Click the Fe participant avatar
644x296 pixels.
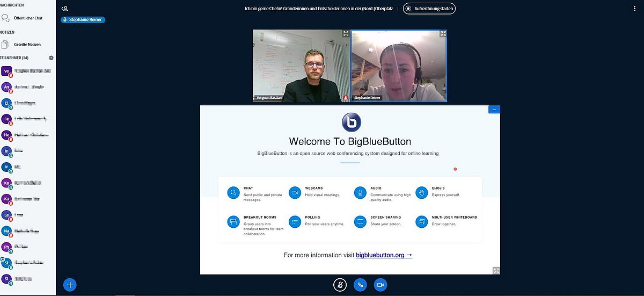pos(6,119)
